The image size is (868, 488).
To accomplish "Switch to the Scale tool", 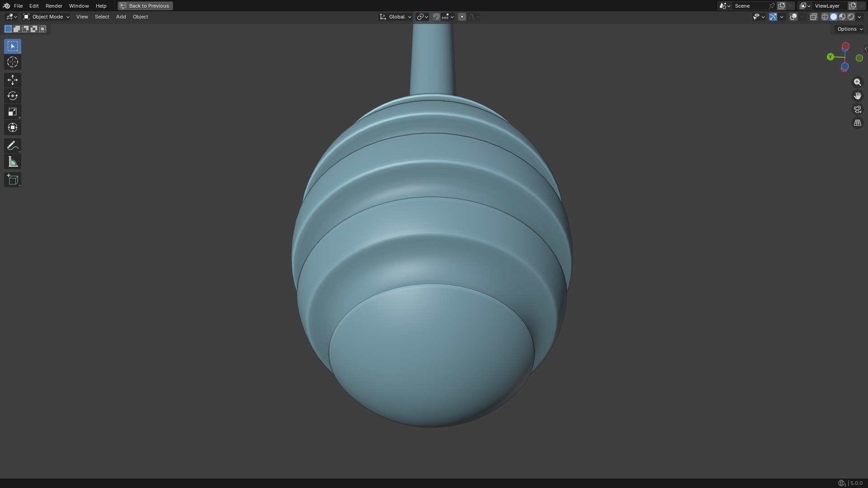I will click(13, 112).
